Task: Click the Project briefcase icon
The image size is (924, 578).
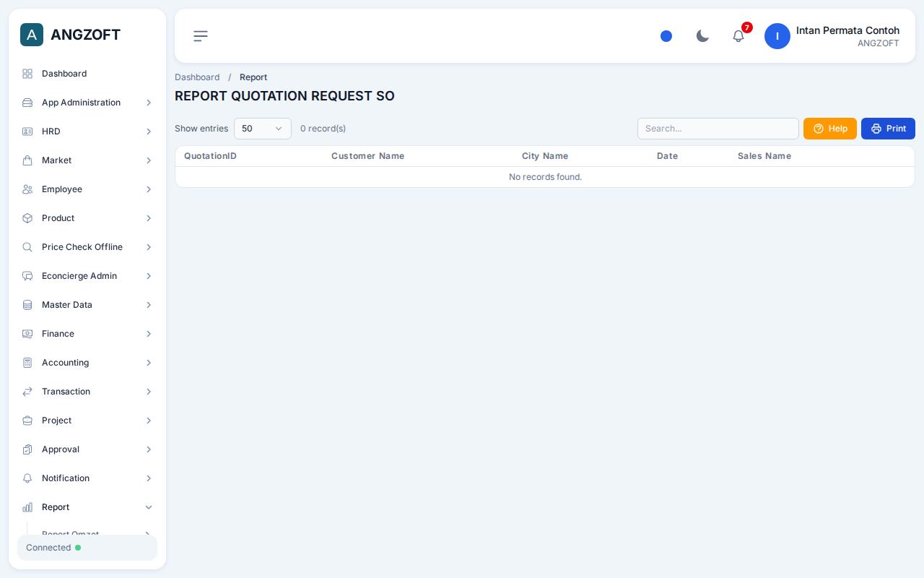Action: tap(27, 420)
